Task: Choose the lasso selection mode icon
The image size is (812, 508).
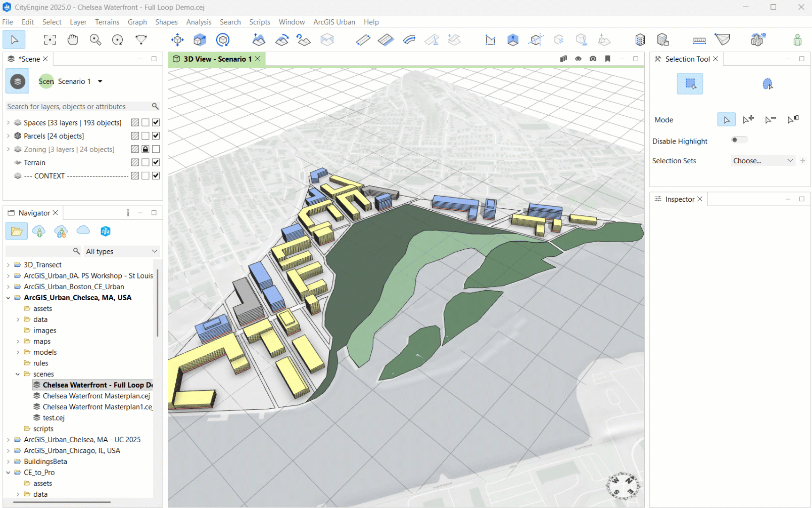Action: tap(767, 84)
